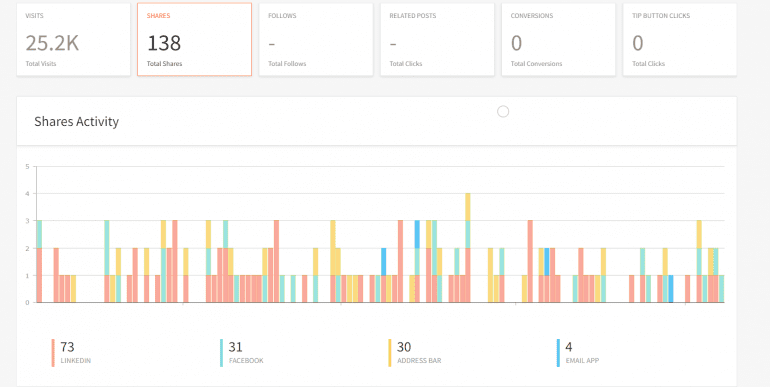770x387 pixels.
Task: Click the Total Visits label
Action: pyautogui.click(x=41, y=64)
